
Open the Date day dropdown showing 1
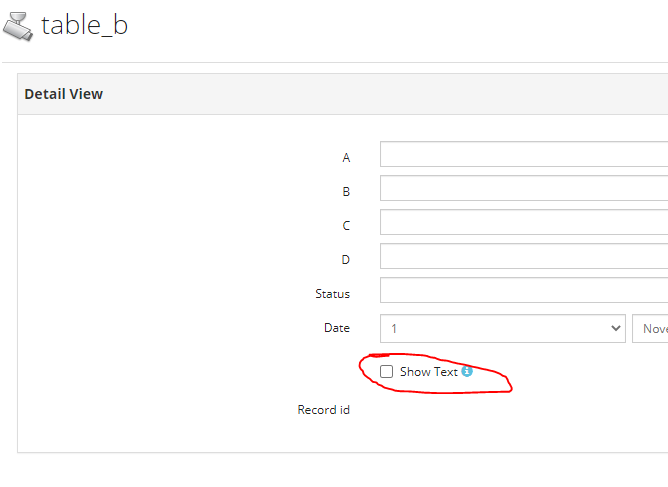tap(503, 329)
